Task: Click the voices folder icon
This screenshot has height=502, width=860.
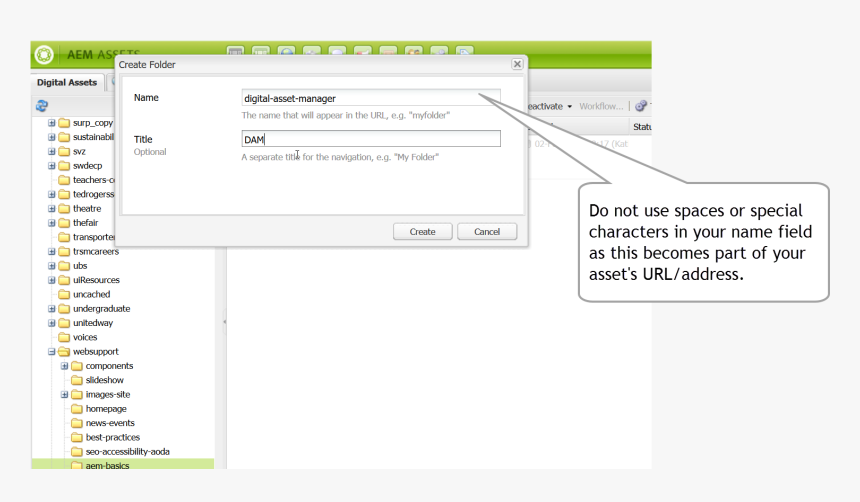Action: [x=64, y=337]
